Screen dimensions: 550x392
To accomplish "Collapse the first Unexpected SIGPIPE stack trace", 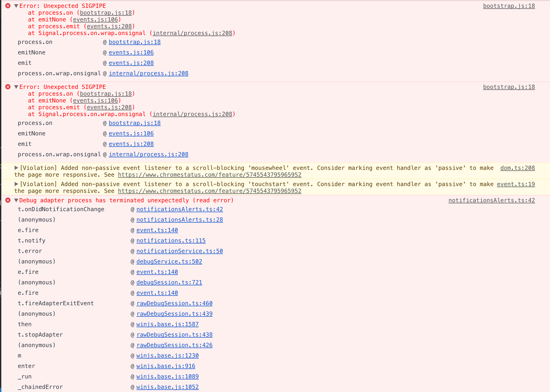I will pos(16,6).
